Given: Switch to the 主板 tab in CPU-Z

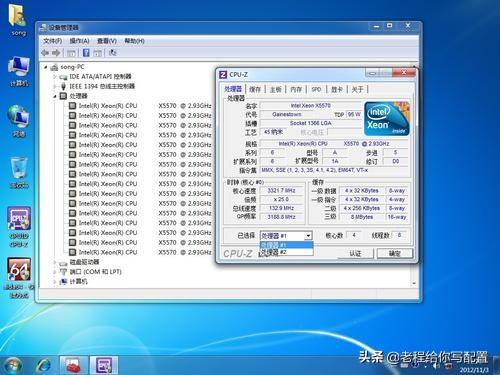Looking at the screenshot, I should click(276, 89).
